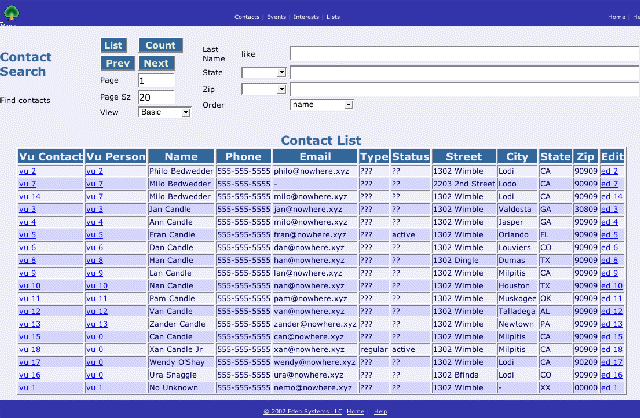
Task: Select city cell Muskogee
Action: tap(517, 298)
